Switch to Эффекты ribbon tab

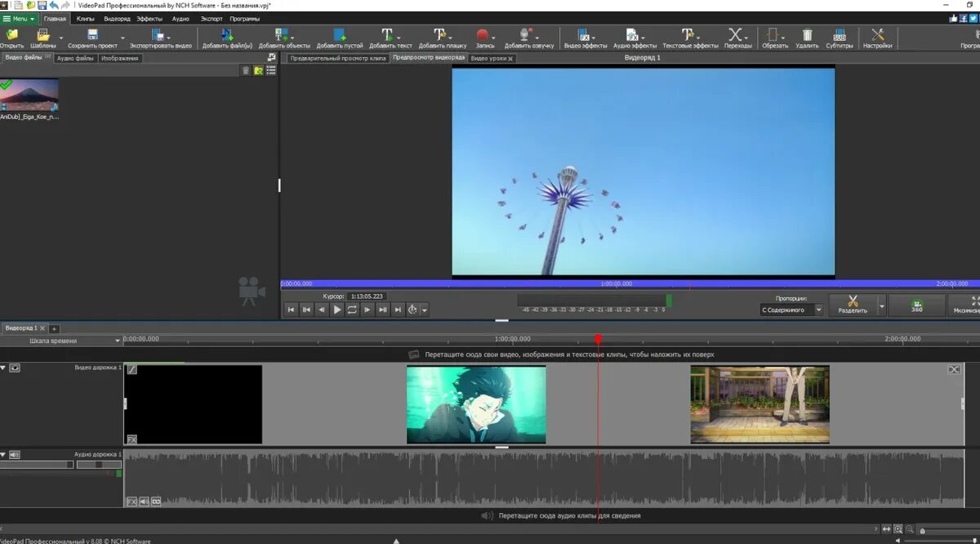149,18
